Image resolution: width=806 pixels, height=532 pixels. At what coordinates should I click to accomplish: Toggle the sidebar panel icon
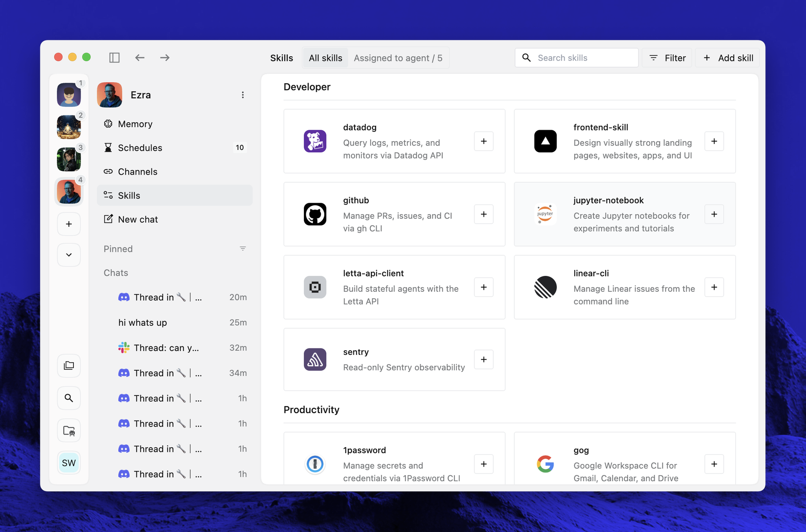click(x=114, y=58)
